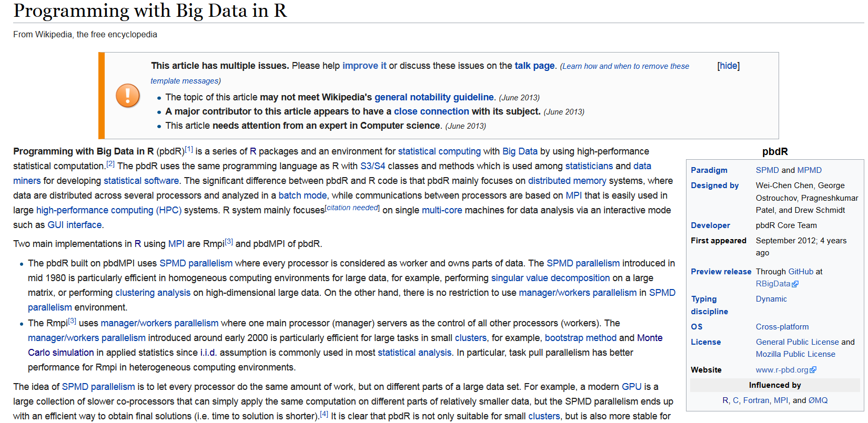This screenshot has width=868, height=423.
Task: Click License infobox label
Action: 705,342
